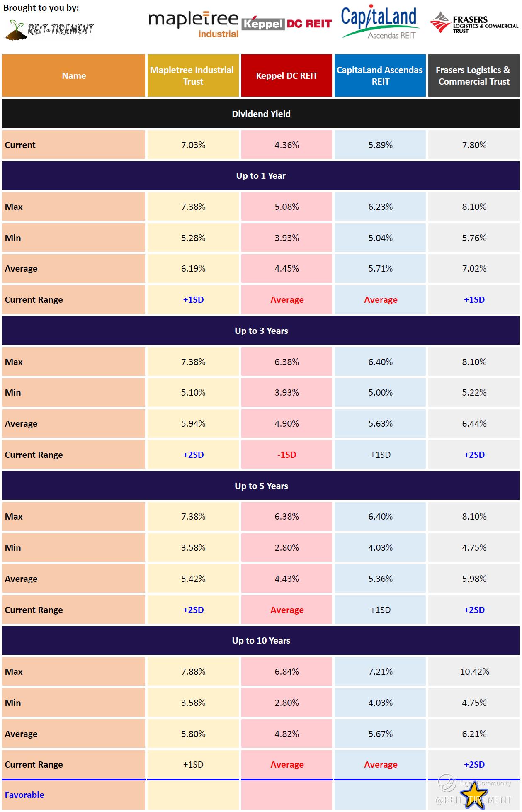Click the Mapletree Industrial logo
Screen dimensions: 522x812
[193, 25]
